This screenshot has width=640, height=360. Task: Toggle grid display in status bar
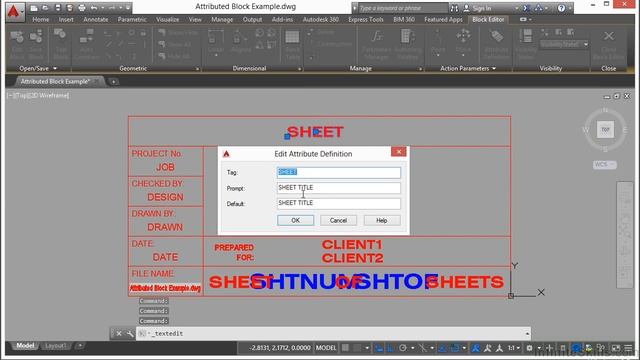pos(345,348)
